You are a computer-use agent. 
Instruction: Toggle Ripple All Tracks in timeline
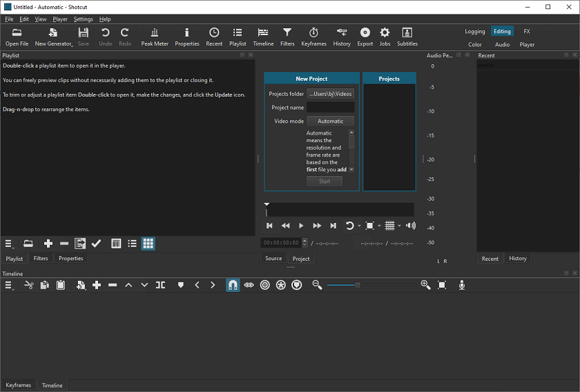pyautogui.click(x=281, y=285)
